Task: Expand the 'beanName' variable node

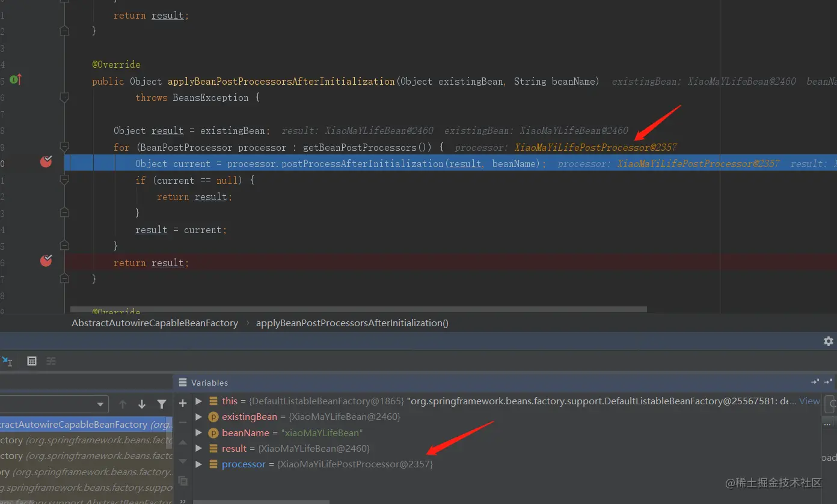Action: (x=198, y=433)
